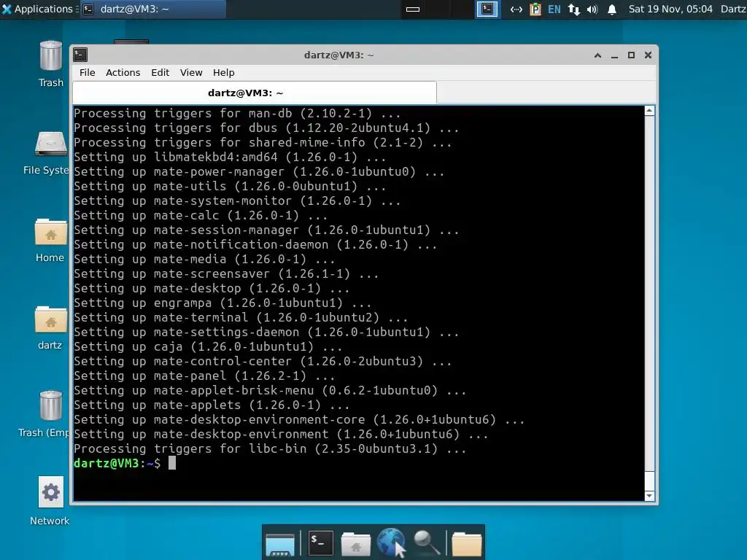Viewport: 747px width, 560px height.
Task: Open the Applications menu in top panel
Action: click(x=37, y=9)
